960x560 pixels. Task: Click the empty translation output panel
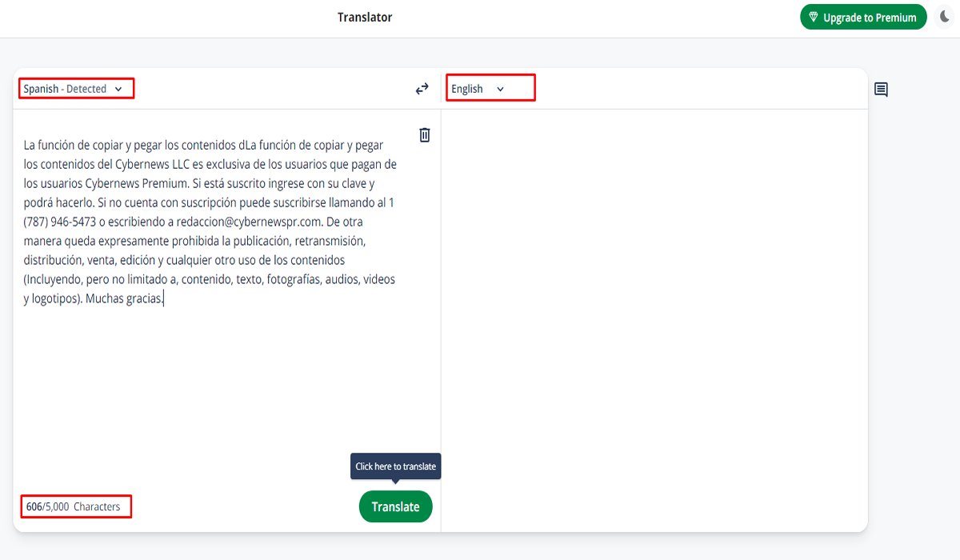coord(654,320)
